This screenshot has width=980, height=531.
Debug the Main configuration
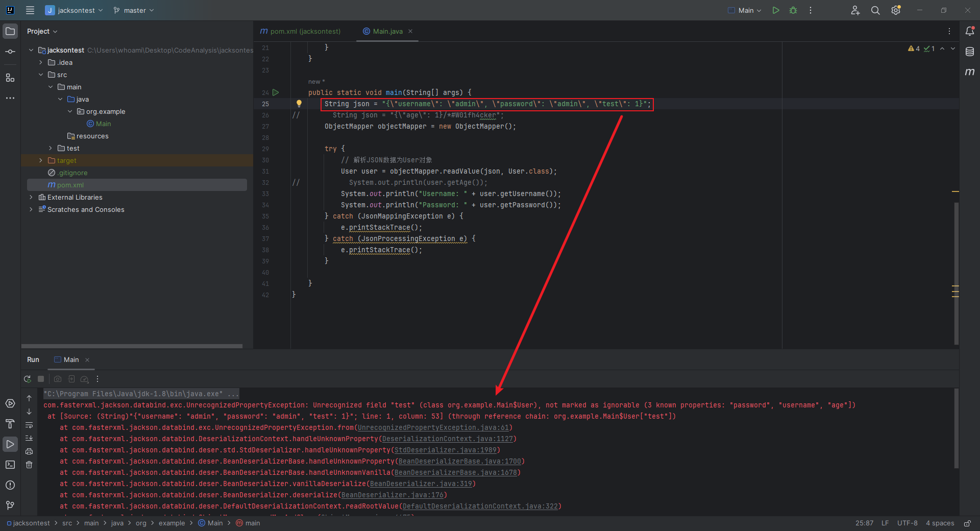793,10
